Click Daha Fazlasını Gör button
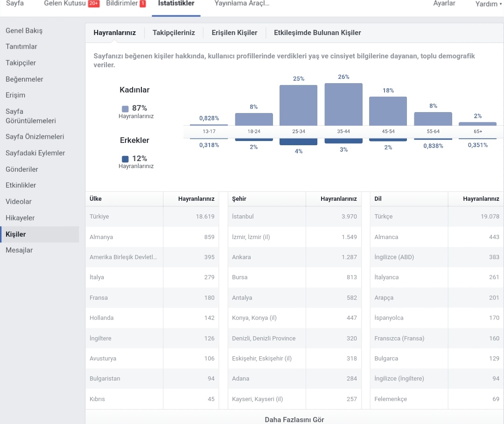This screenshot has width=504, height=424. (294, 419)
